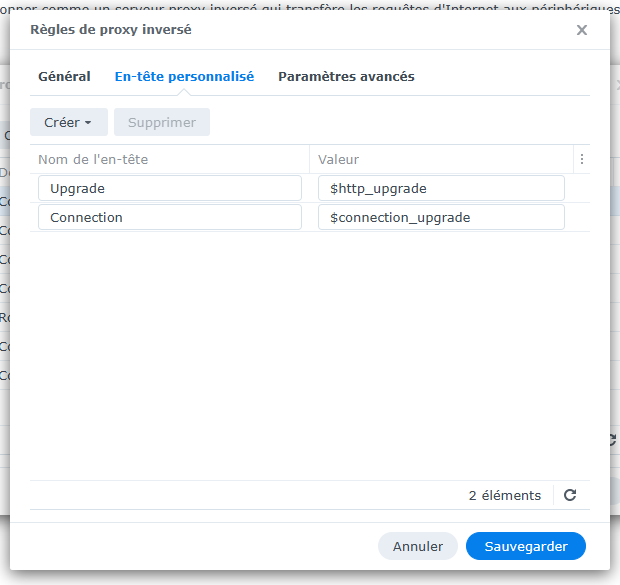Expand the Créer dropdown
The width and height of the screenshot is (620, 585).
(x=68, y=122)
